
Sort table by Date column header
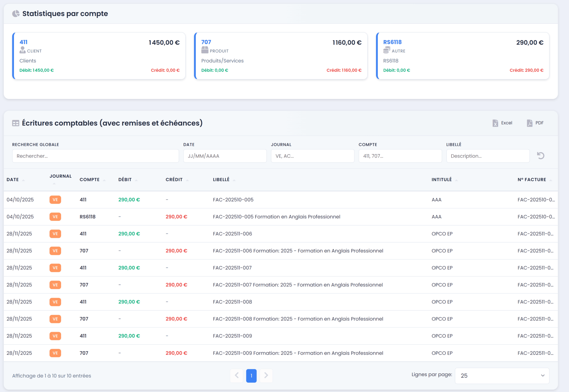coord(13,180)
